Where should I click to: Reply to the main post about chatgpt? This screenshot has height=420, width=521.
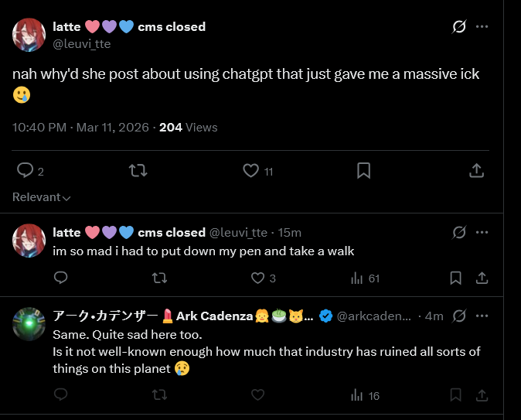(26, 171)
